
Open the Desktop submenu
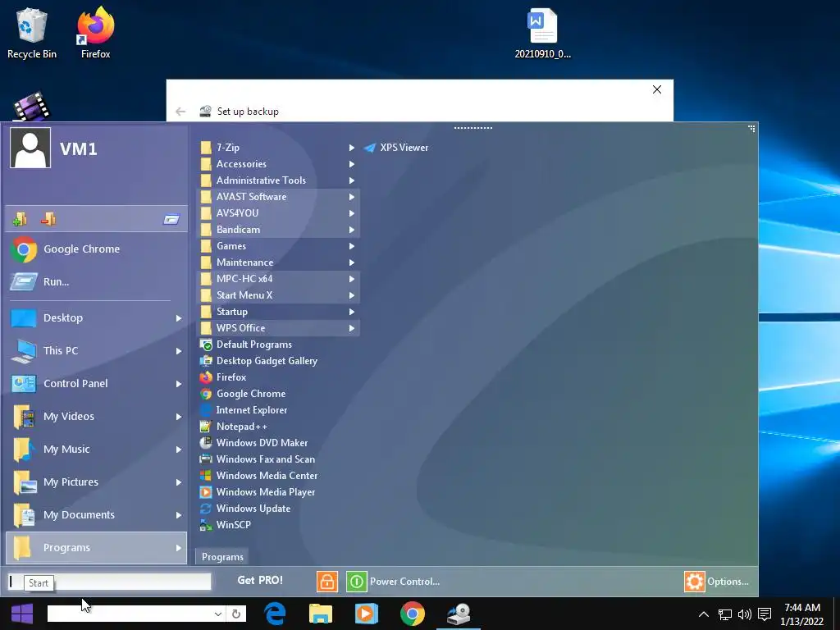point(97,318)
